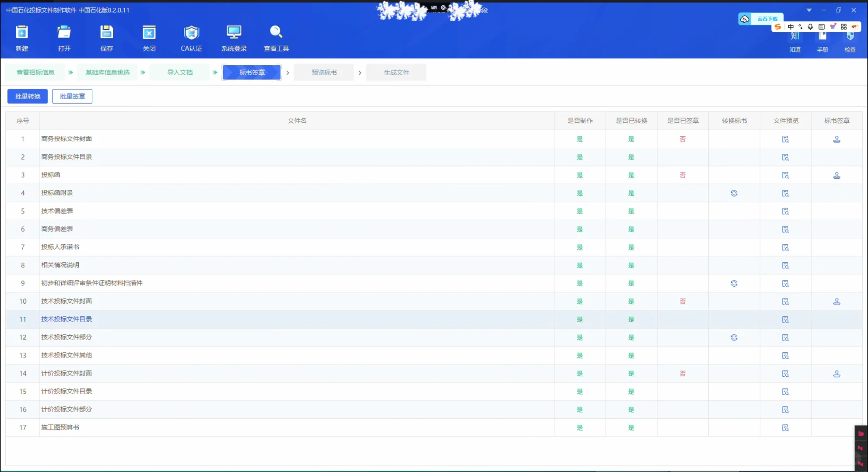The width and height of the screenshot is (868, 472).
Task: Select row 技术投标文件目录 in list
Action: pos(66,319)
